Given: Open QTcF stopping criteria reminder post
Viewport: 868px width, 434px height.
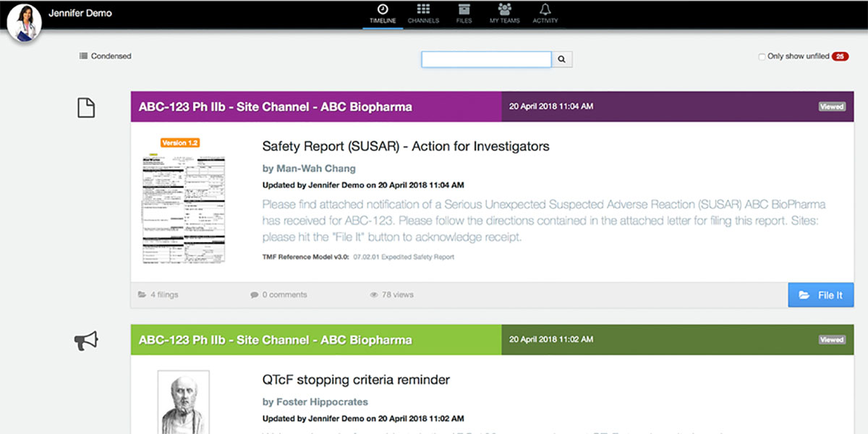Looking at the screenshot, I should [x=356, y=380].
